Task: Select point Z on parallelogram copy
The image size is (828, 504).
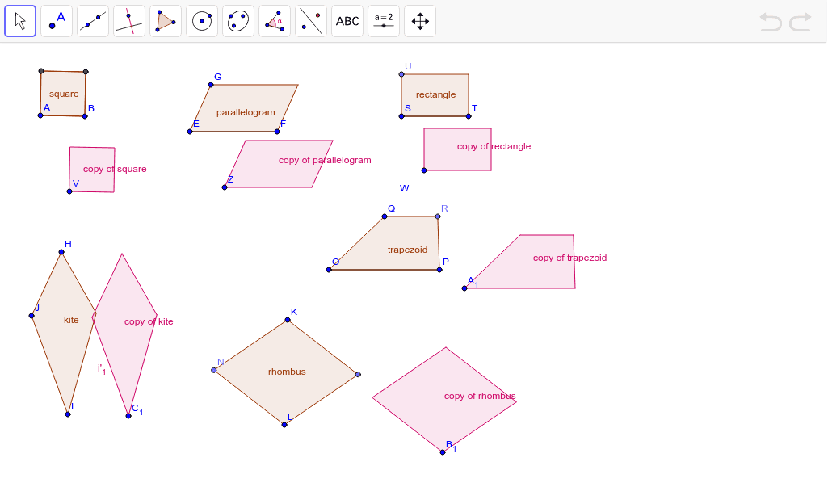Action: (225, 187)
